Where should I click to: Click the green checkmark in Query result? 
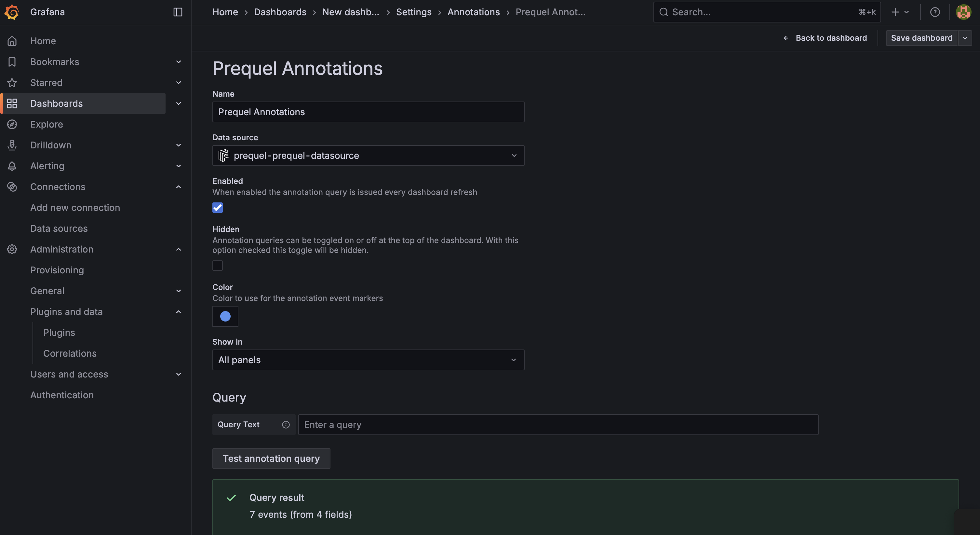231,498
